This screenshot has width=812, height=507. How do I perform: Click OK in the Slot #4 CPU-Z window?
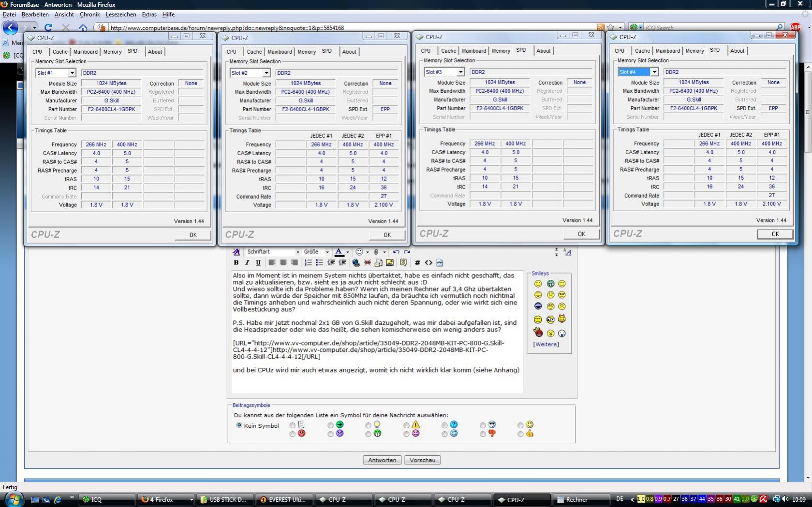point(775,234)
